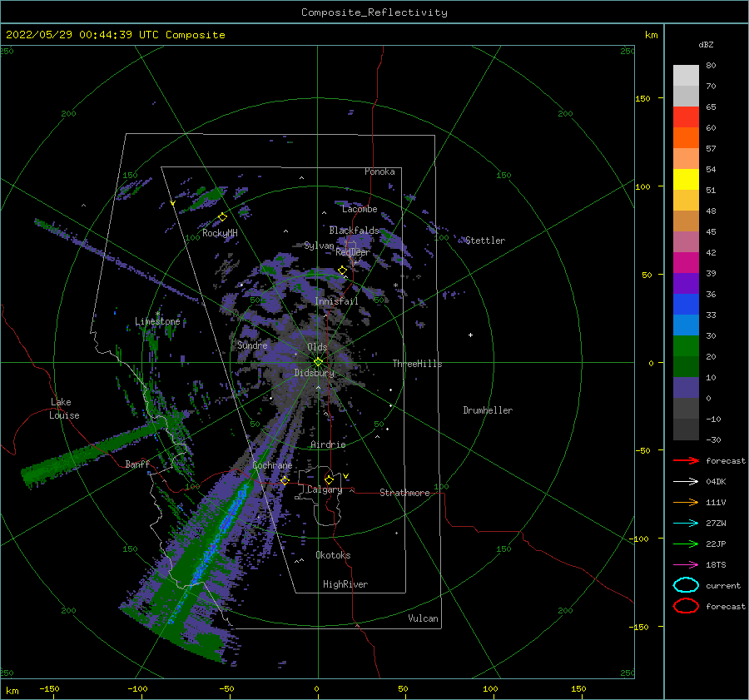Click the white asterisk above Limestone
749x700 pixels.
click(157, 314)
